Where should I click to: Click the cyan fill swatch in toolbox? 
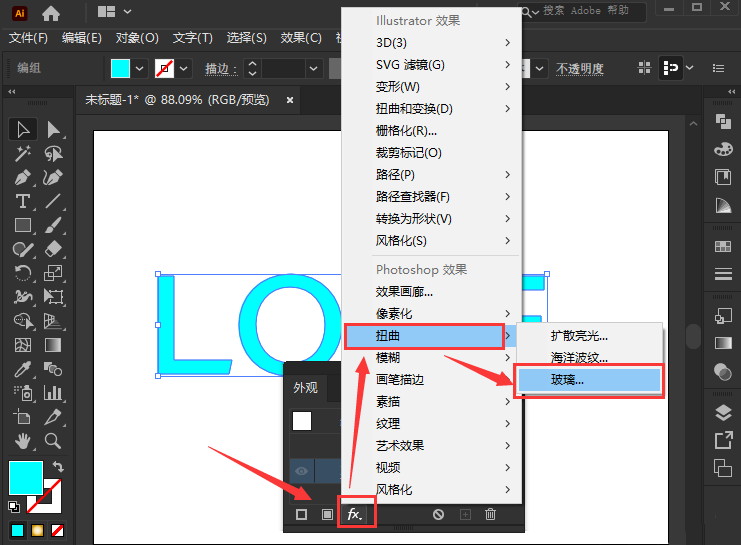[x=26, y=477]
